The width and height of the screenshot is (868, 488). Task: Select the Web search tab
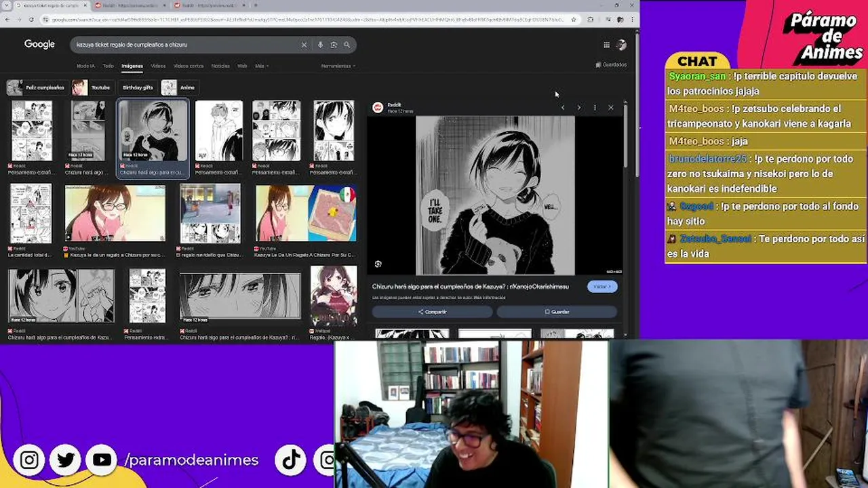(242, 66)
